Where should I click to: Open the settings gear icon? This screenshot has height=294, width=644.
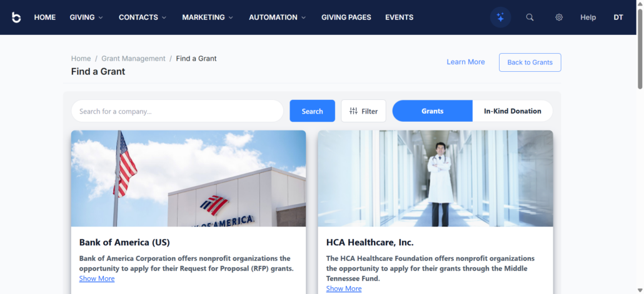559,17
